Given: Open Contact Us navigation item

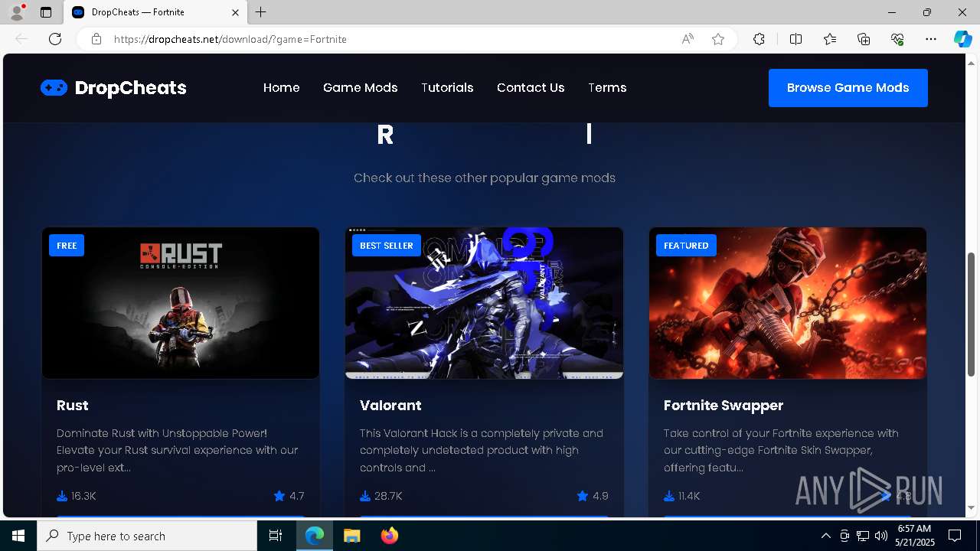Looking at the screenshot, I should (531, 88).
